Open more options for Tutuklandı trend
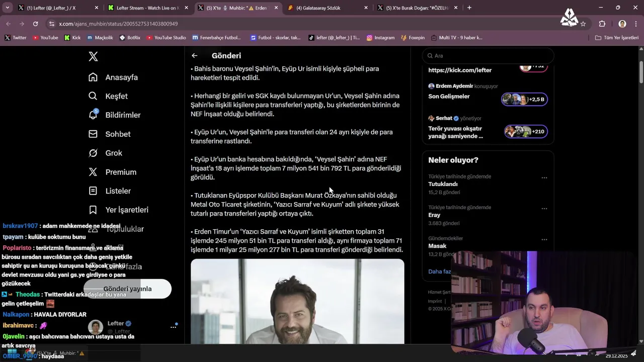 (x=544, y=177)
